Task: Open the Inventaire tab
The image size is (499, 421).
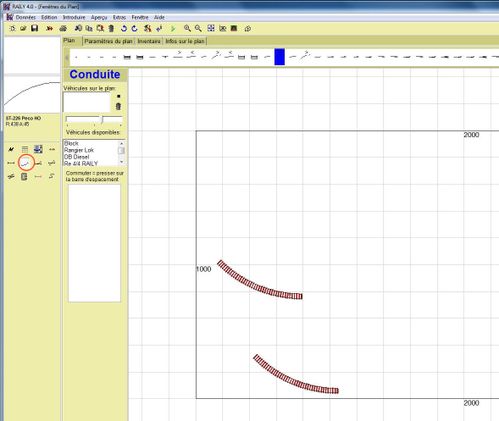Action: (x=149, y=41)
